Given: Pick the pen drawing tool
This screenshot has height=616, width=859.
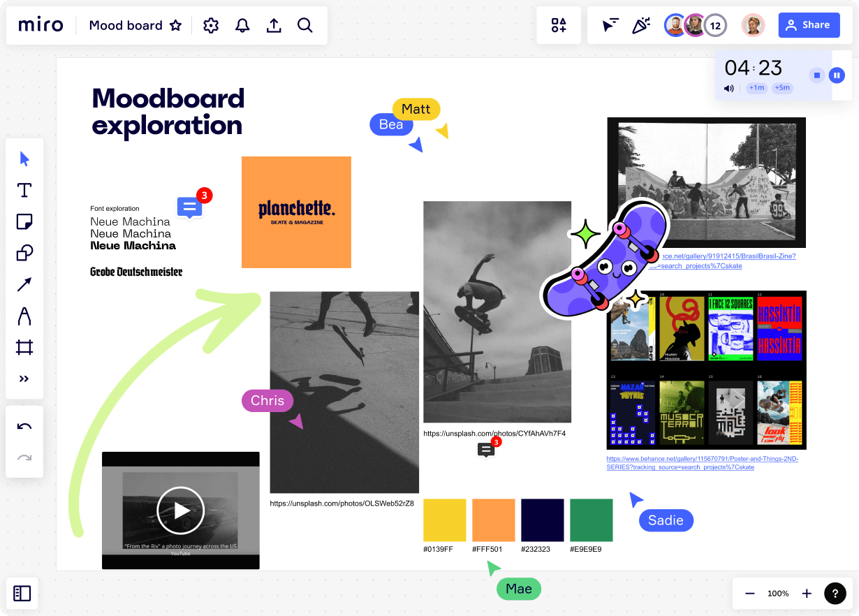Looking at the screenshot, I should point(24,316).
